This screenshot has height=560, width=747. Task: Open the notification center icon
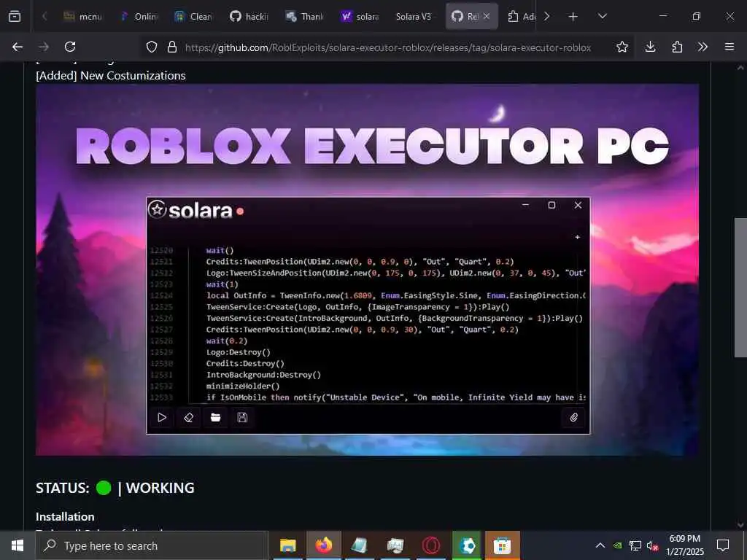(x=723, y=545)
